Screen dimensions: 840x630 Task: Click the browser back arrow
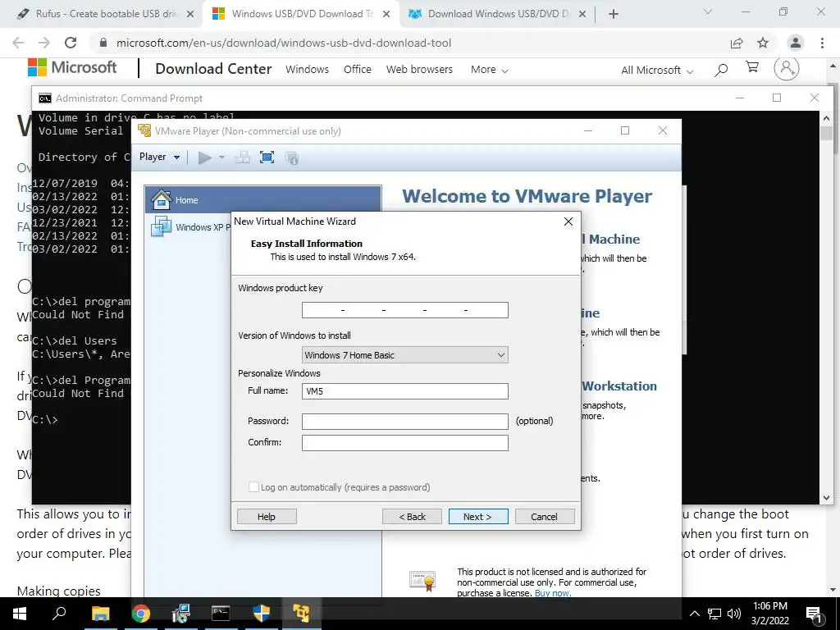coord(18,43)
